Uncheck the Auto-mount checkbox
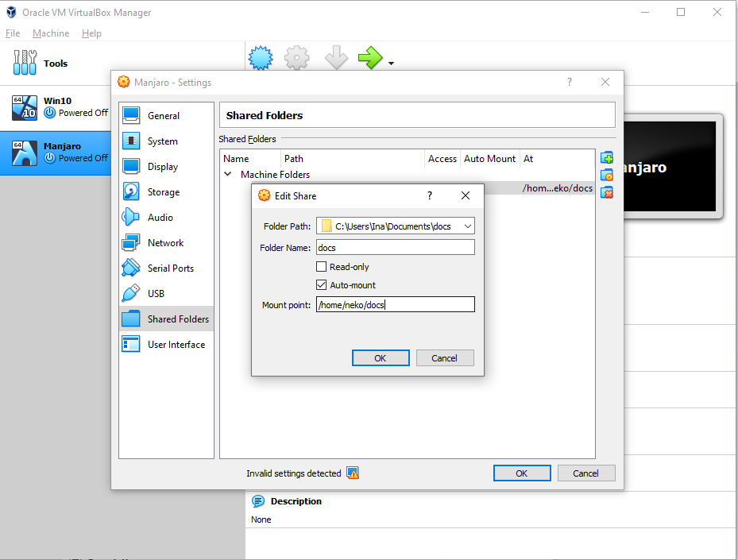The image size is (738, 560). click(x=322, y=284)
